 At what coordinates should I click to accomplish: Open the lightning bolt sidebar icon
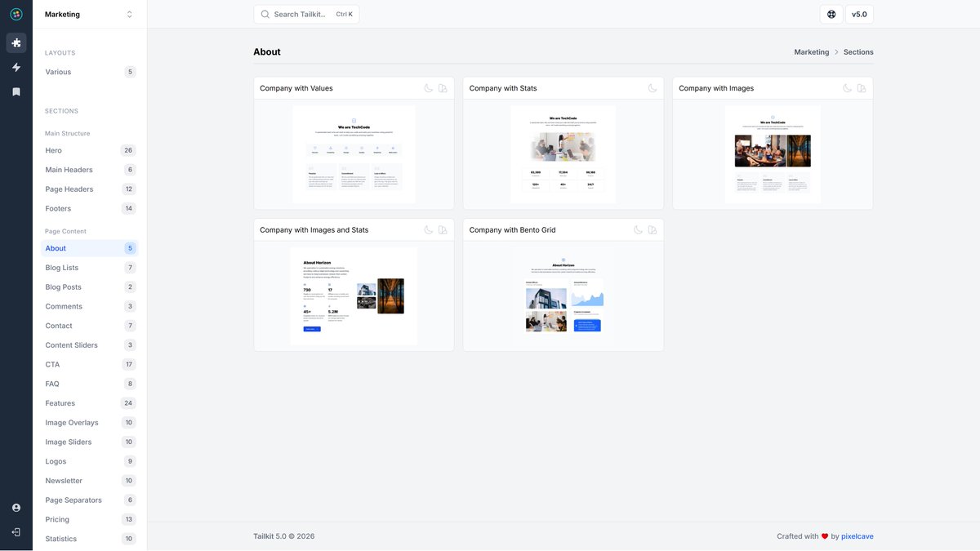pos(16,67)
